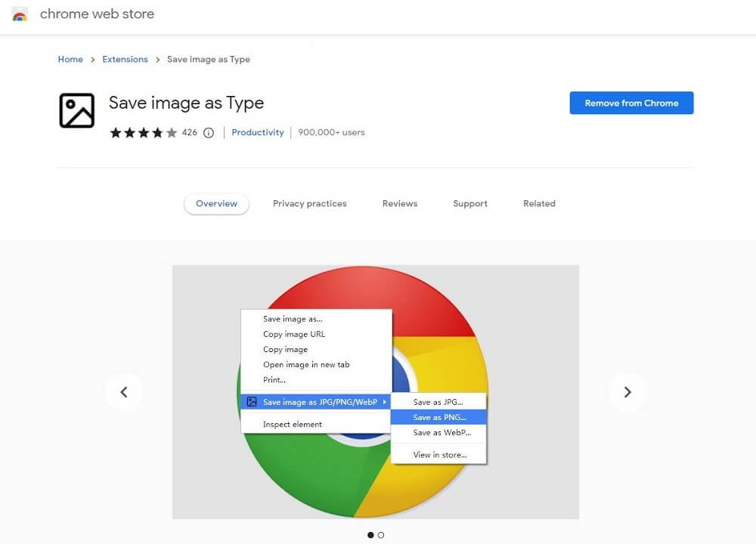The width and height of the screenshot is (756, 544).
Task: Click the Save image as Type extension icon
Action: pos(76,110)
